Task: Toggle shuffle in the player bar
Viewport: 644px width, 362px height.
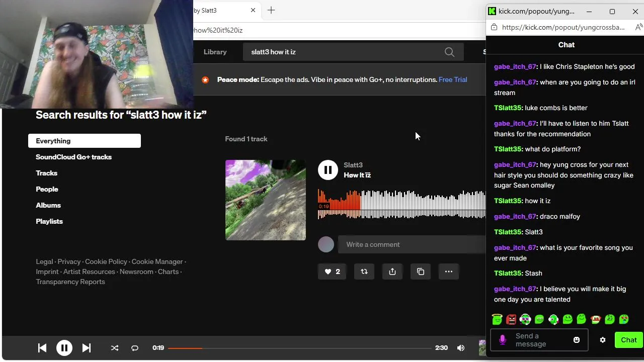Action: click(115, 348)
